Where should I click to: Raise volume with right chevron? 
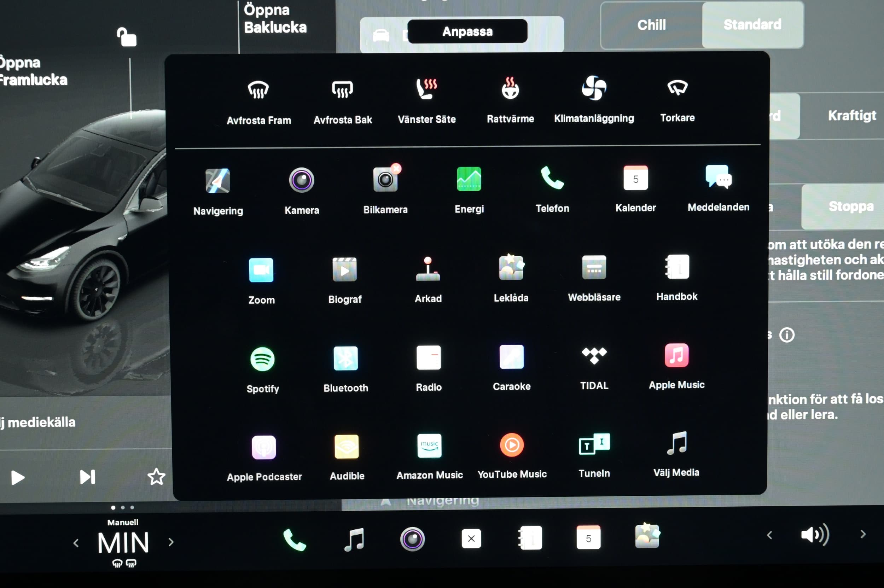(x=863, y=534)
